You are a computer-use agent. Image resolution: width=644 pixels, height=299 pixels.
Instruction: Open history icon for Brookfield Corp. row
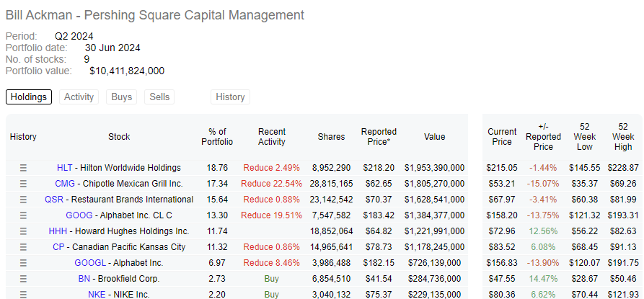click(x=23, y=279)
